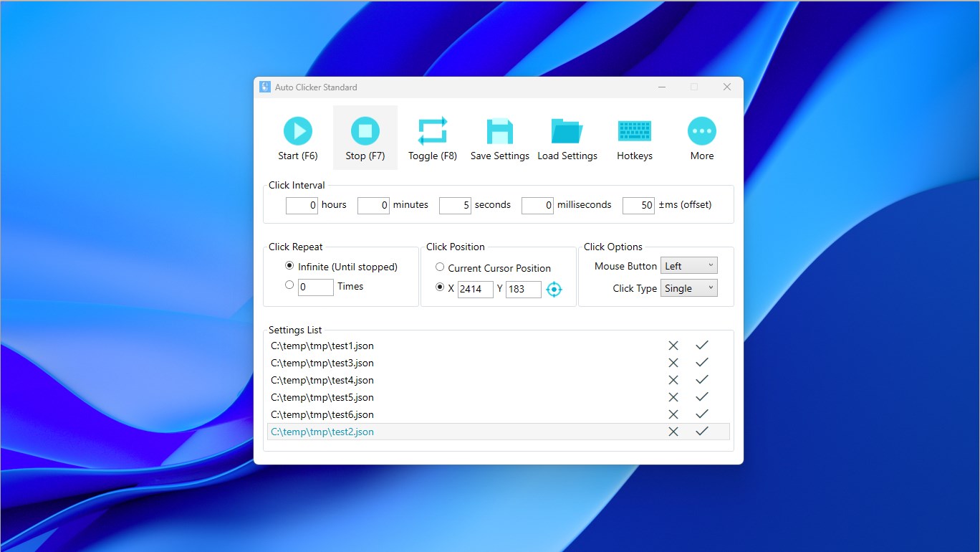
Task: Apply test5.json with its checkmark icon
Action: tap(702, 397)
